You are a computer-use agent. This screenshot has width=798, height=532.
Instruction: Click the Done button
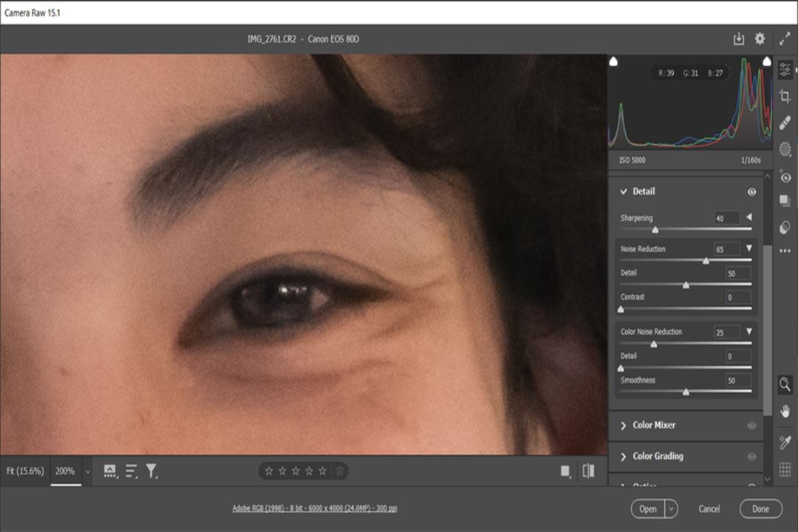click(761, 508)
